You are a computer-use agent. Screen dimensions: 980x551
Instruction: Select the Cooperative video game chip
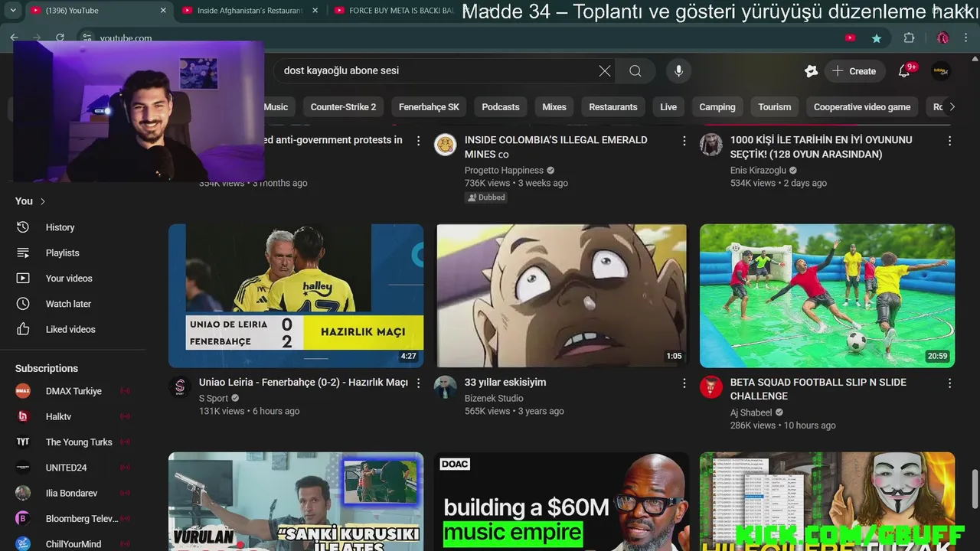pos(862,107)
